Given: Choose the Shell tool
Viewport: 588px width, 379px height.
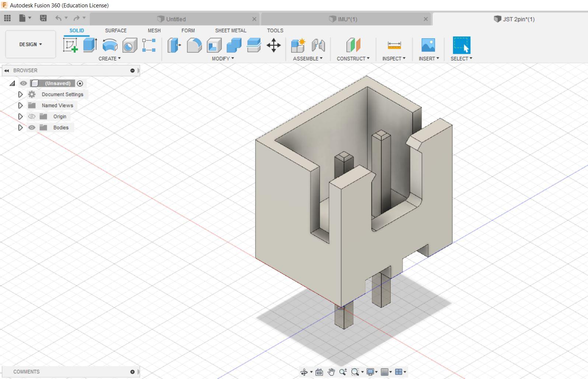Looking at the screenshot, I should point(214,45).
